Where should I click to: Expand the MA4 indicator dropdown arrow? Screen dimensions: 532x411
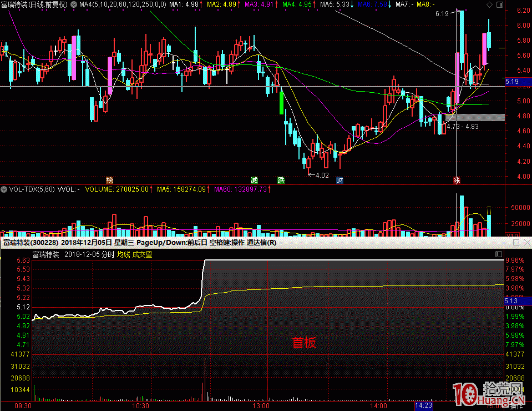tap(74, 4)
